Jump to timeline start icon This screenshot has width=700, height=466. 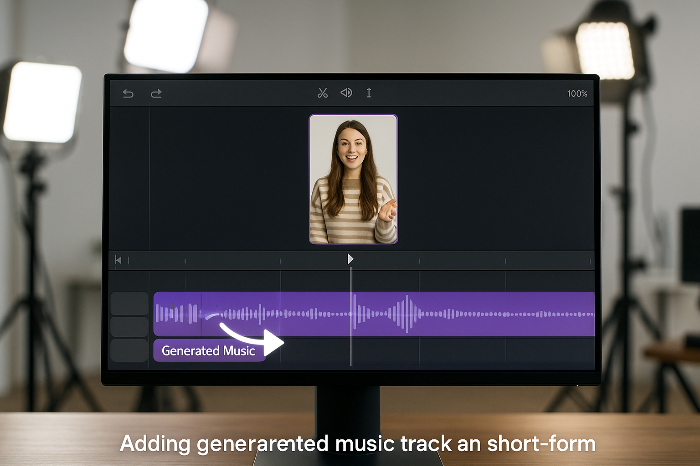[x=118, y=260]
